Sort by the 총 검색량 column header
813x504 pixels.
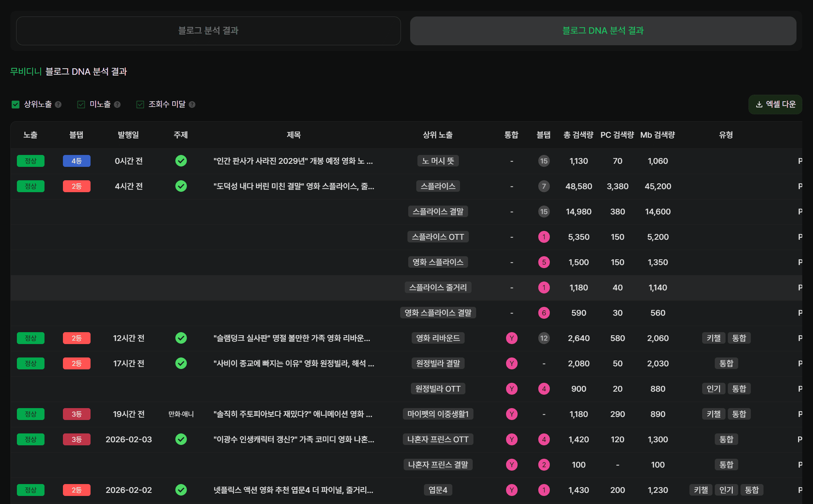pos(578,135)
